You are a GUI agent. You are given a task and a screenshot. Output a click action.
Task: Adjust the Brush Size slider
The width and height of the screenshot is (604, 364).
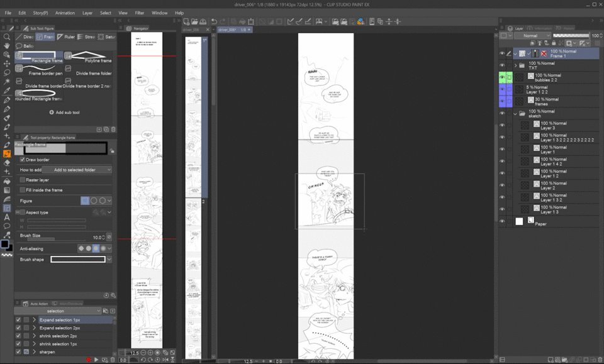click(x=56, y=239)
